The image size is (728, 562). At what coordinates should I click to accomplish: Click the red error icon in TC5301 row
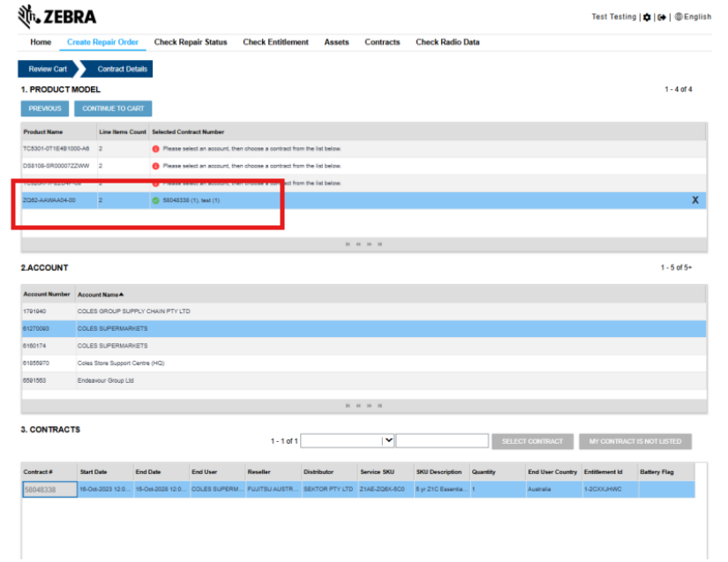(155, 149)
